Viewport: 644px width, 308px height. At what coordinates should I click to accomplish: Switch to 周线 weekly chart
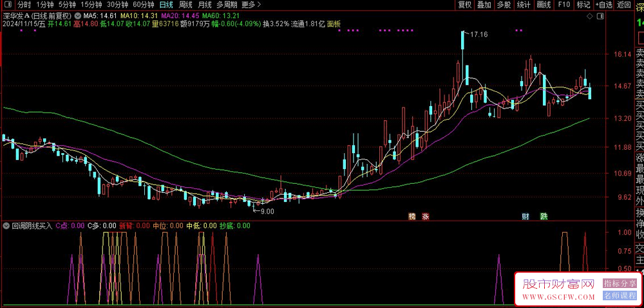[185, 5]
